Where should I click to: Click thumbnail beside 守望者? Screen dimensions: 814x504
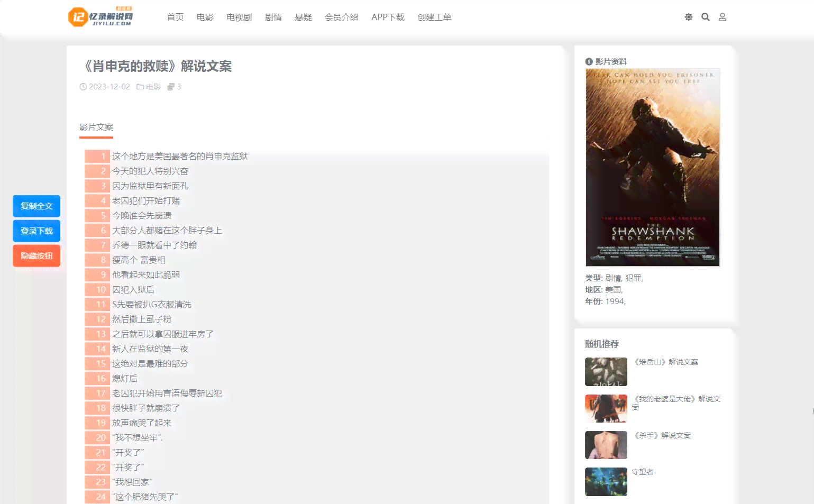pyautogui.click(x=606, y=482)
